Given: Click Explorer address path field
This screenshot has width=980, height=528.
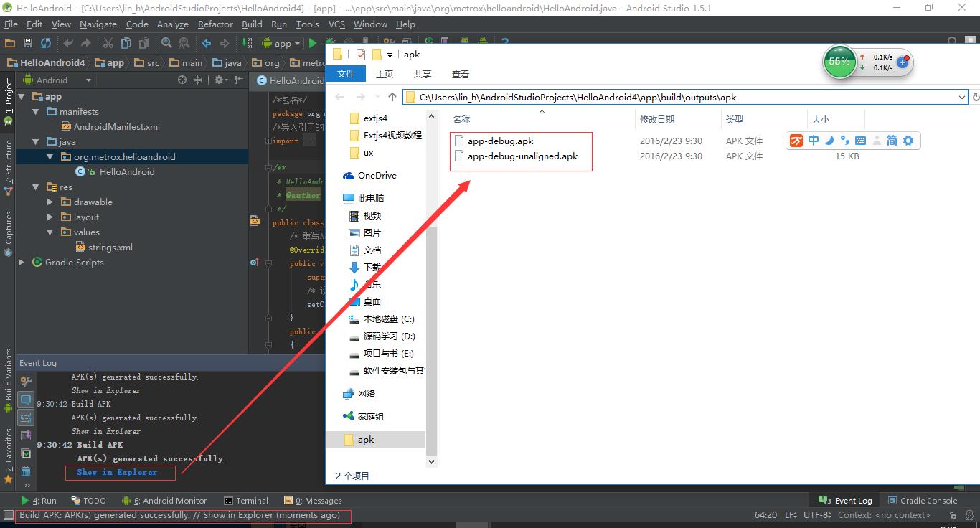Looking at the screenshot, I should click(x=685, y=97).
